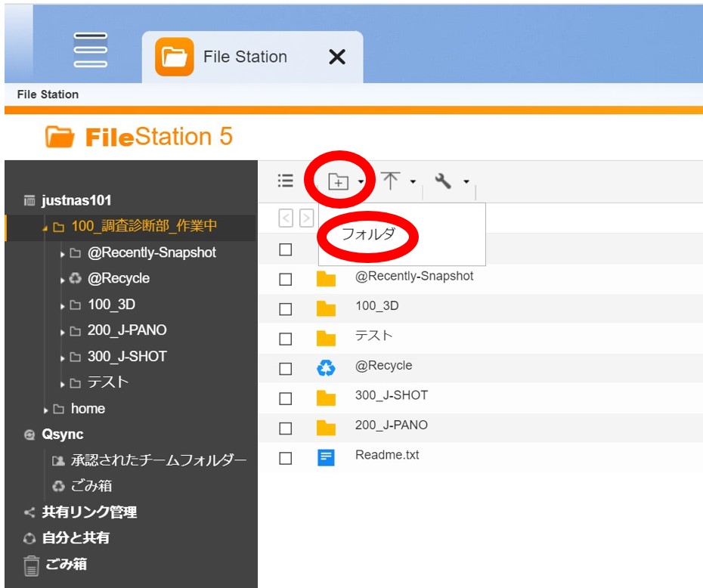This screenshot has height=588, width=703.
Task: Tick the select-all checkbox in the header row
Action: point(286,249)
